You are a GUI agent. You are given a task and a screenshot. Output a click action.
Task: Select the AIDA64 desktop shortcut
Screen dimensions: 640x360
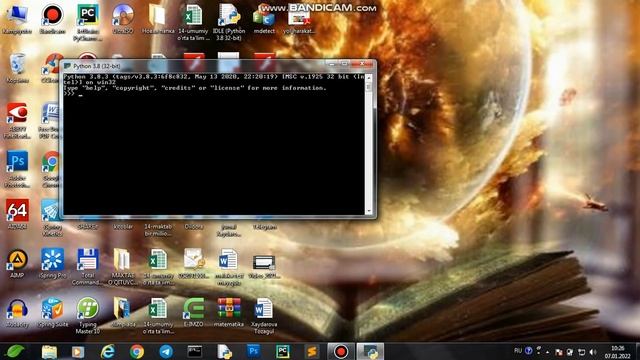click(x=17, y=213)
